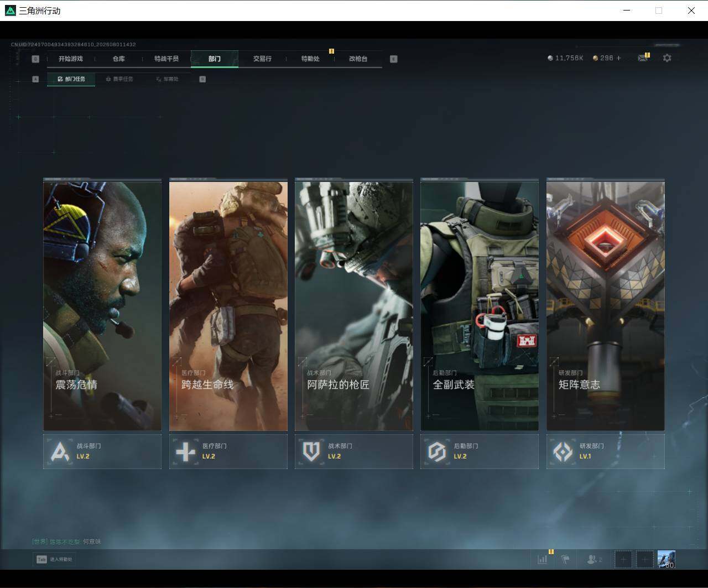Screen dimensions: 708x588
Task: Select the third sub-tab before the D key
Action: pyautogui.click(x=167, y=79)
